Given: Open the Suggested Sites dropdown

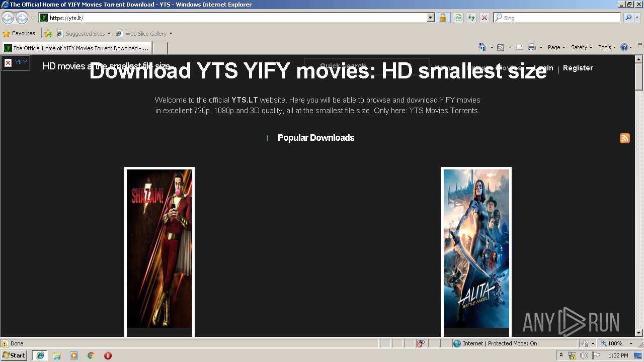Looking at the screenshot, I should tap(84, 34).
